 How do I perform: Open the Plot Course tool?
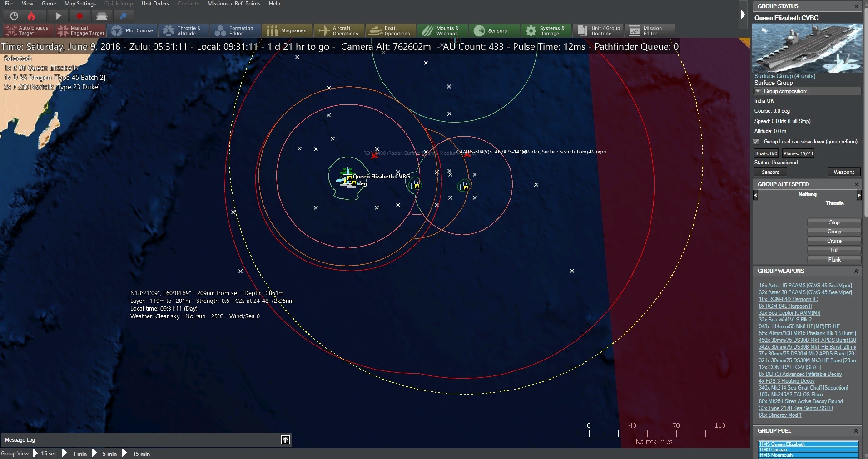133,30
